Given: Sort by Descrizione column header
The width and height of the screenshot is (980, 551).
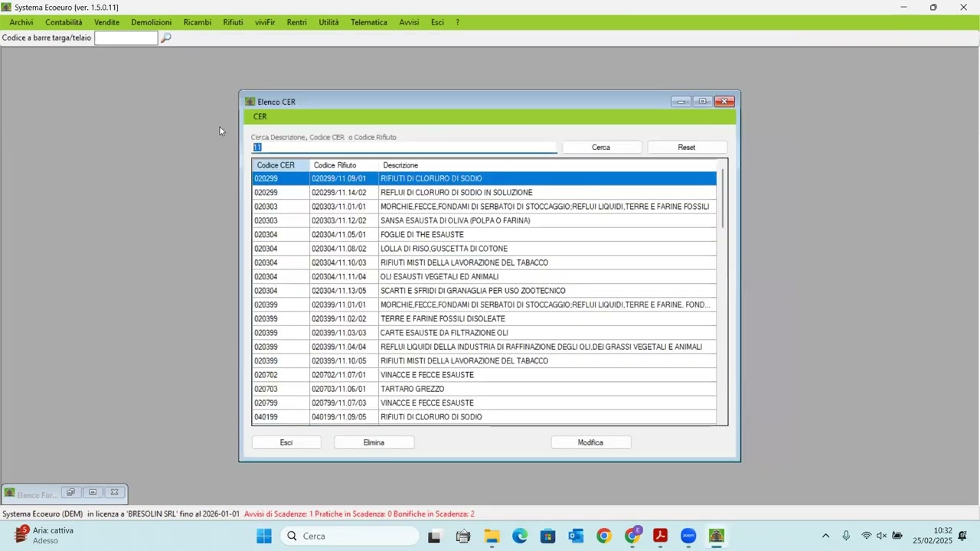Looking at the screenshot, I should point(548,165).
